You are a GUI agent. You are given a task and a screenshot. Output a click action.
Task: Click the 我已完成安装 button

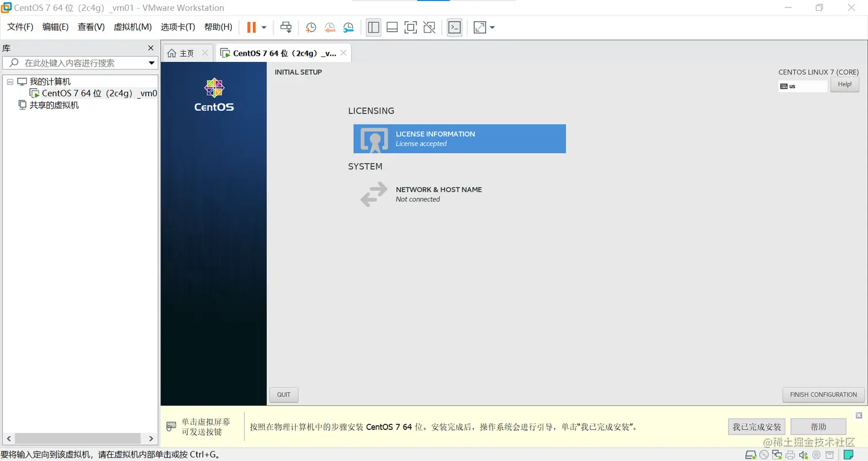click(x=757, y=427)
